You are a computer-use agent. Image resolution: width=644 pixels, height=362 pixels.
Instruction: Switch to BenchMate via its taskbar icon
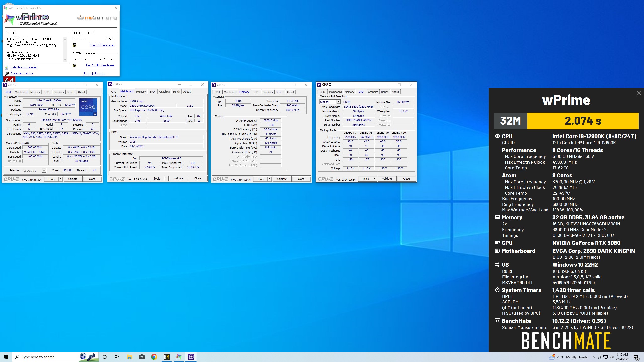(167, 357)
